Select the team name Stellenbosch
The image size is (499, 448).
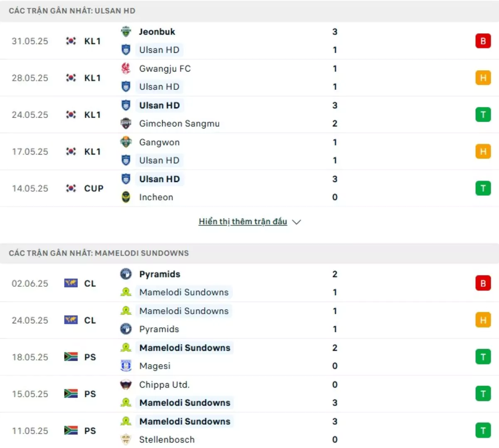tap(167, 439)
